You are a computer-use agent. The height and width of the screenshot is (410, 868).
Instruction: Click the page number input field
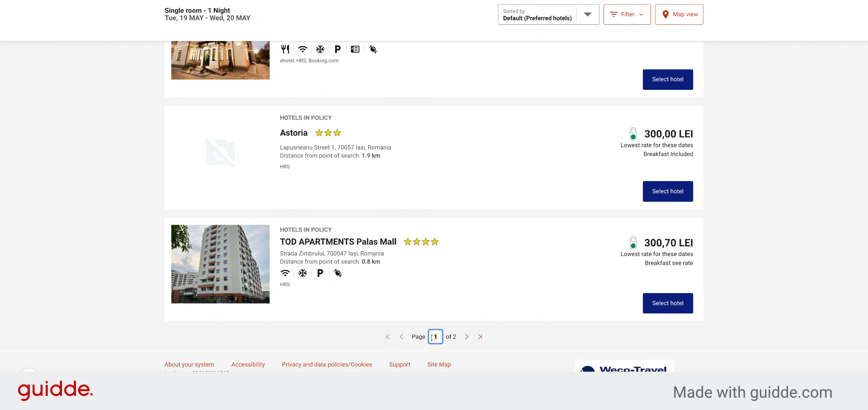pos(435,337)
